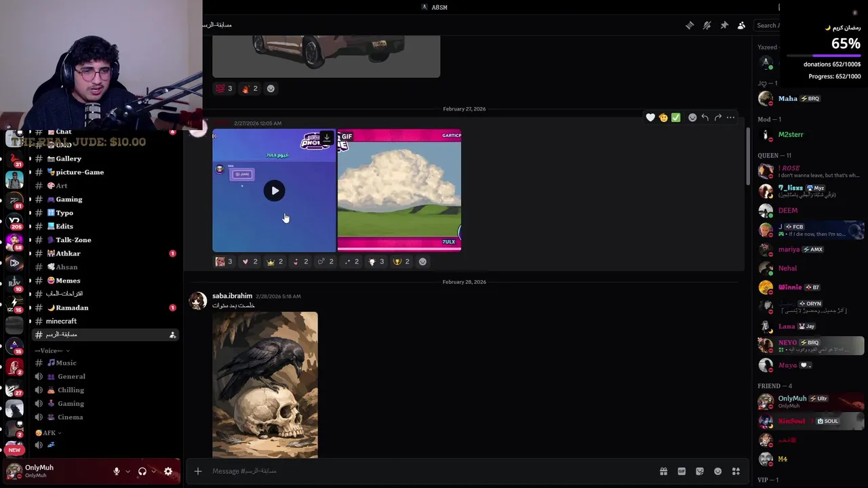The width and height of the screenshot is (868, 488).
Task: Open the server icon with badge 205
Action: (x=14, y=222)
